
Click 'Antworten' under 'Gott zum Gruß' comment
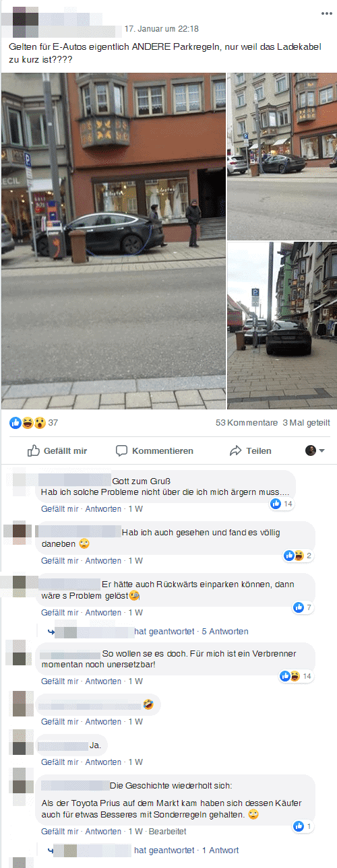pos(103,508)
